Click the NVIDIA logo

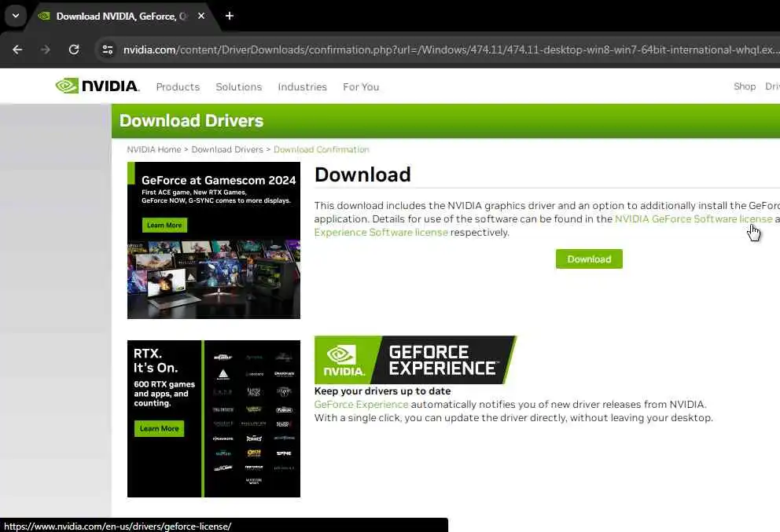click(97, 86)
